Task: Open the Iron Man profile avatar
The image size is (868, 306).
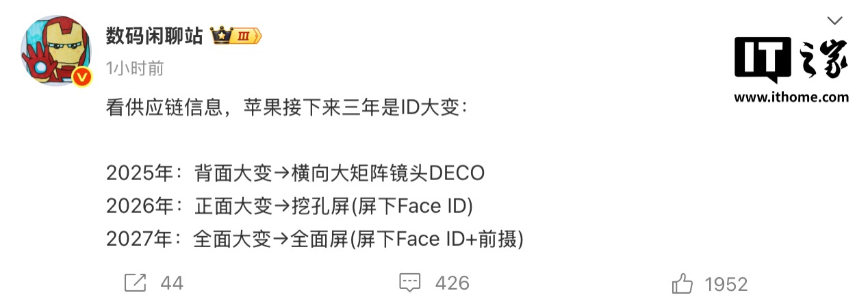Action: (x=56, y=51)
